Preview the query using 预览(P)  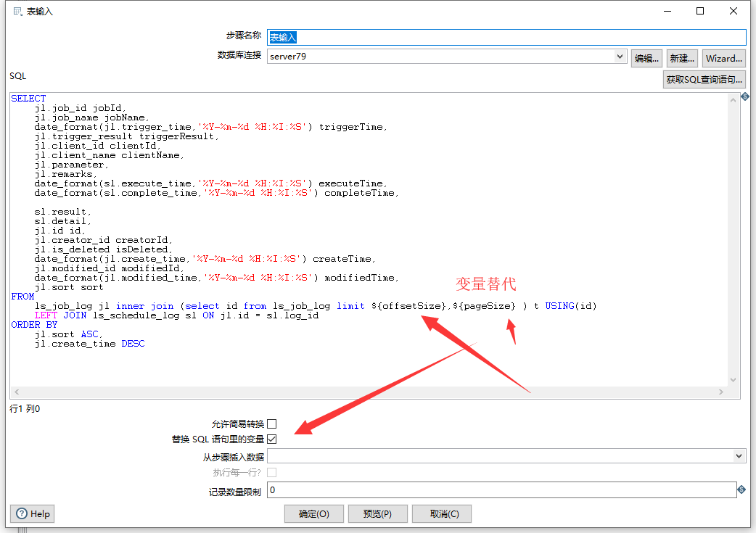pyautogui.click(x=377, y=513)
